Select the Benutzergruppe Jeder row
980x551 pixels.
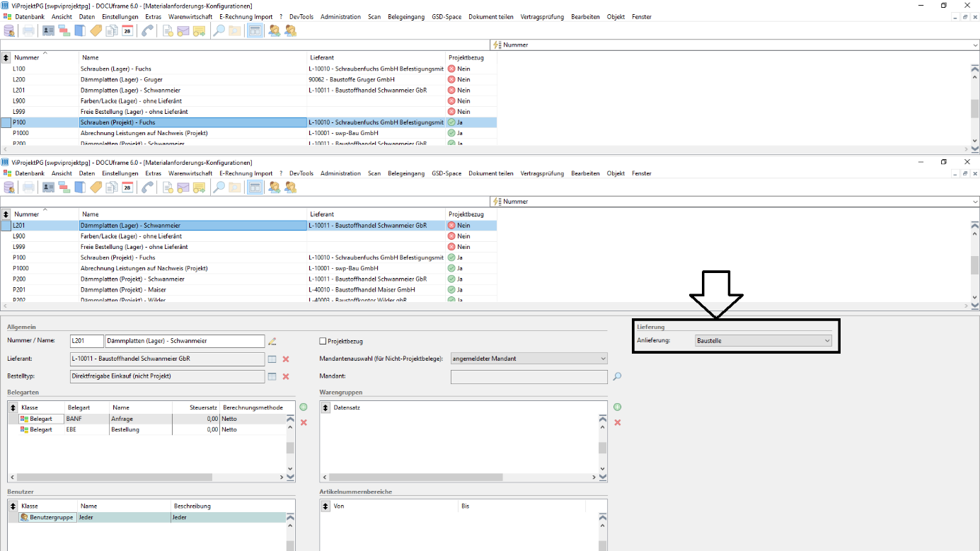[x=146, y=517]
